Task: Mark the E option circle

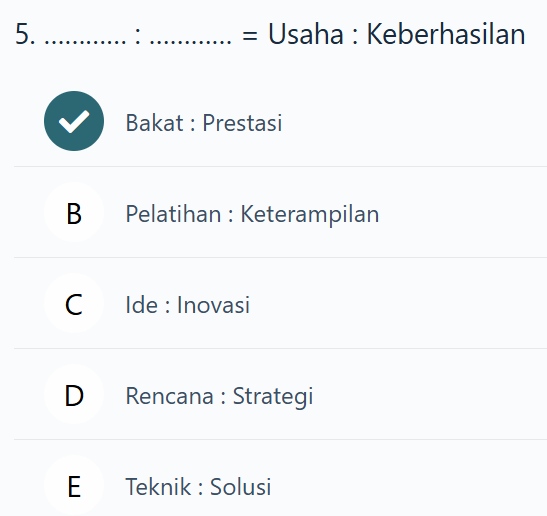Action: (74, 486)
